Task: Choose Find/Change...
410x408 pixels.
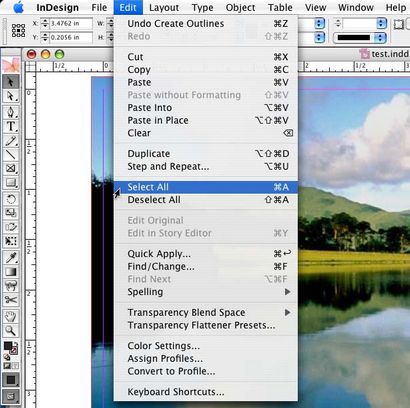Action: pyautogui.click(x=206, y=267)
